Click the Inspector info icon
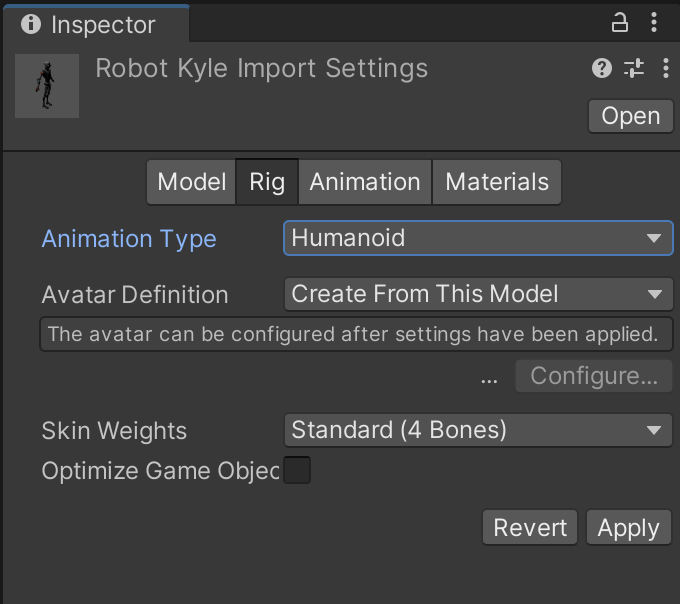Screen dimensions: 680x604 (x=31, y=24)
